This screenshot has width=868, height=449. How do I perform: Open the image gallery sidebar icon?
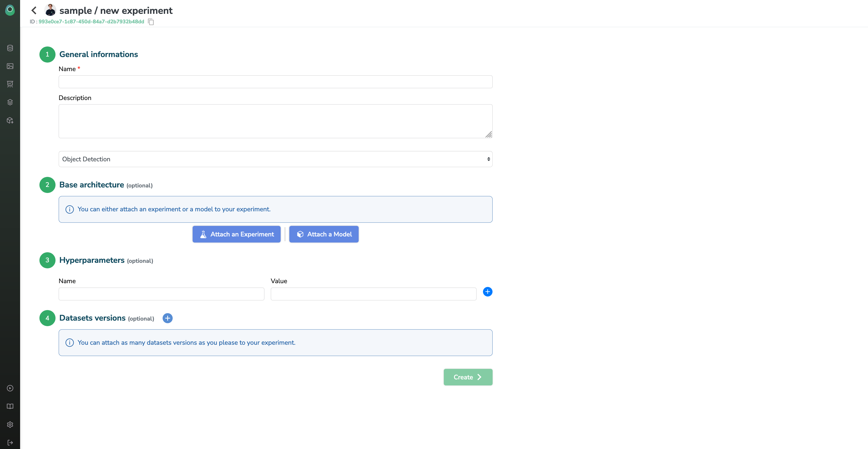[x=10, y=66]
